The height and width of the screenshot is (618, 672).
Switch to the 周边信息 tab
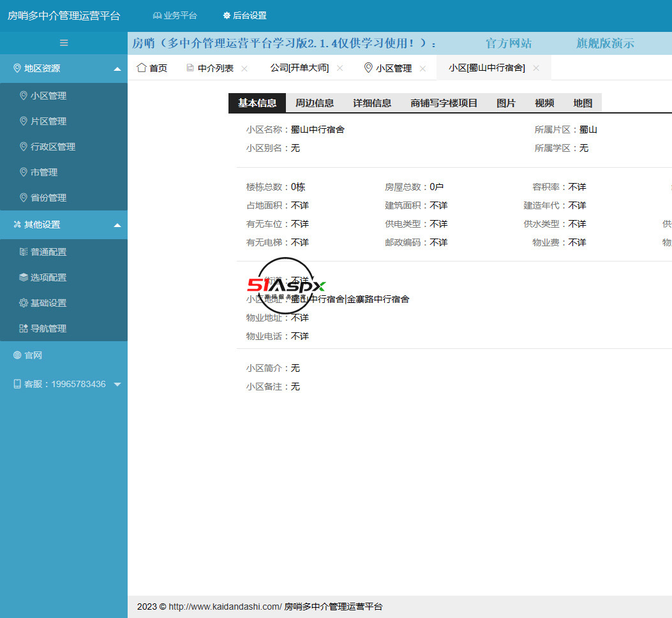pyautogui.click(x=314, y=103)
